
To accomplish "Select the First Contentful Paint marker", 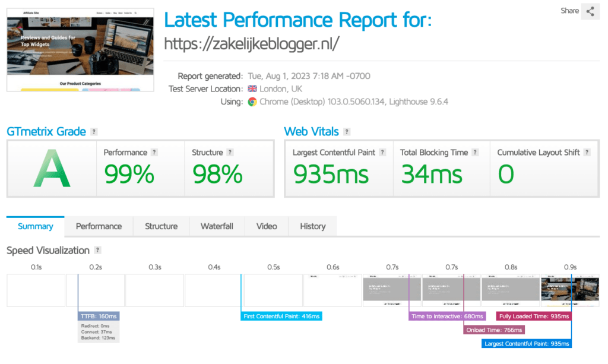I will coord(282,316).
